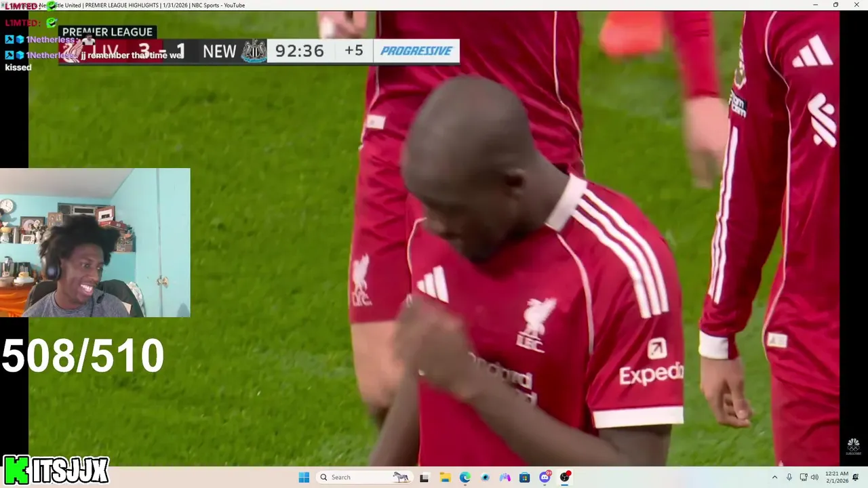The width and height of the screenshot is (868, 488).
Task: Click the 508/510 counter text
Action: [83, 356]
